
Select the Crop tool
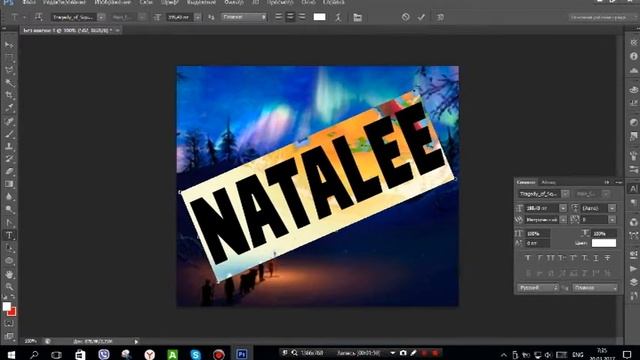[x=9, y=95]
